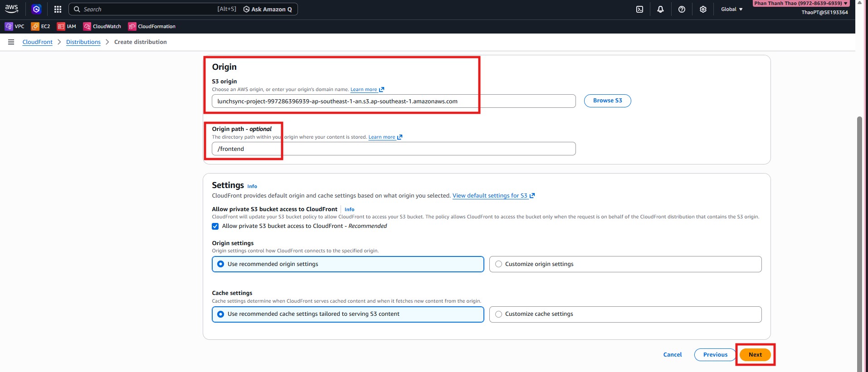Open CloudShell terminal icon
The width and height of the screenshot is (868, 372).
[x=639, y=9]
